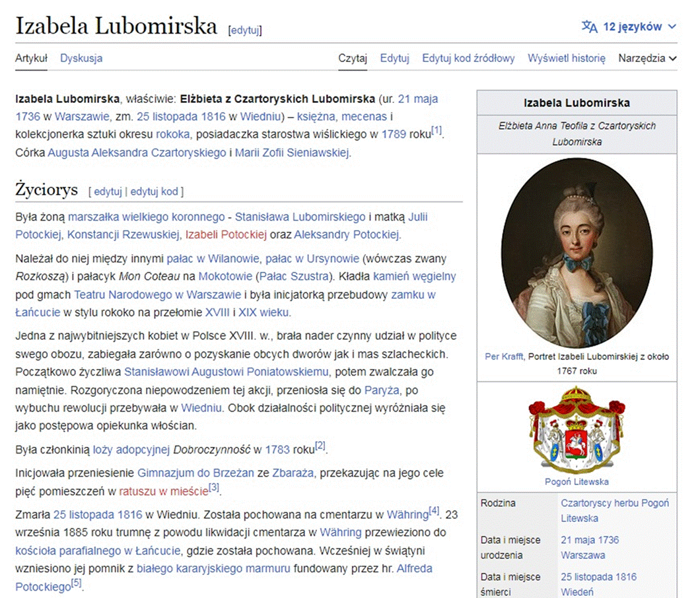Jump to footnote reference 3

tap(214, 487)
